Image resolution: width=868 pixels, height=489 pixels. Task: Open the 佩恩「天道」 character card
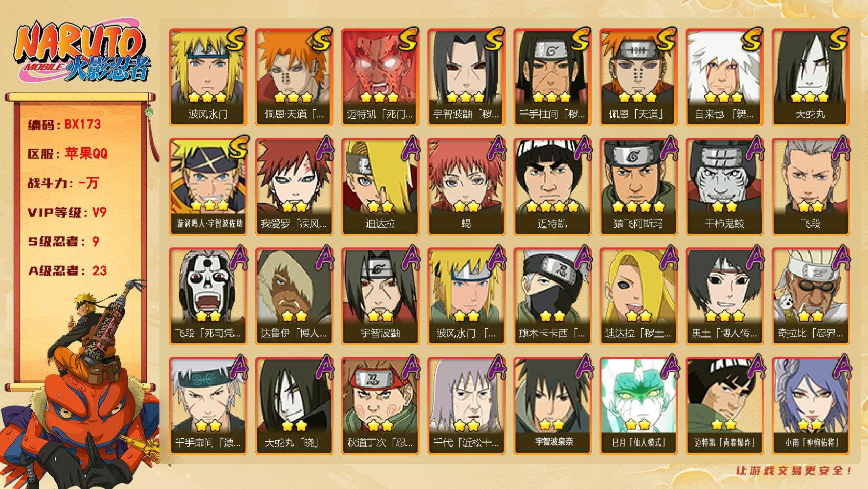pos(638,77)
